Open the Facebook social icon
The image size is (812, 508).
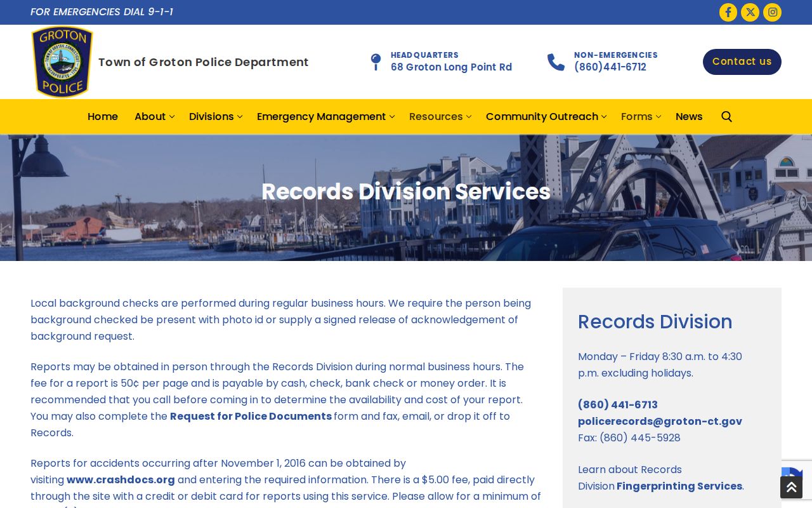[x=728, y=12]
